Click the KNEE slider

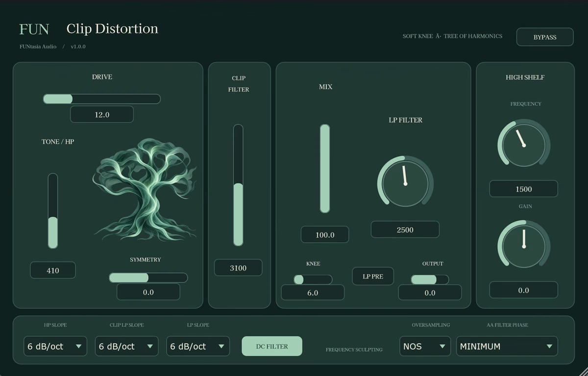coord(313,280)
